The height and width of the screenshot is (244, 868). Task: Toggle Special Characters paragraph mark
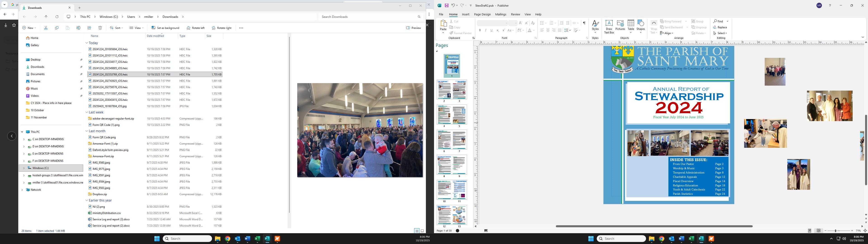point(584,23)
